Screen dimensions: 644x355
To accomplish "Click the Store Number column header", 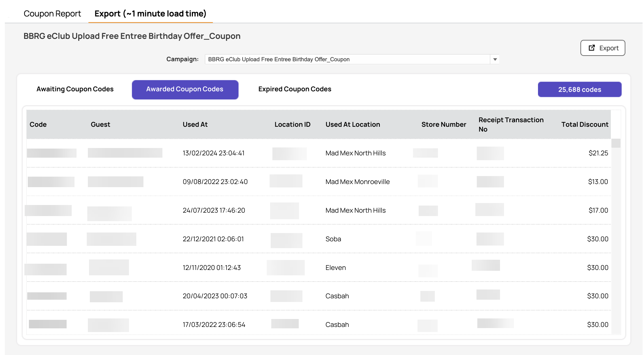I will [444, 124].
